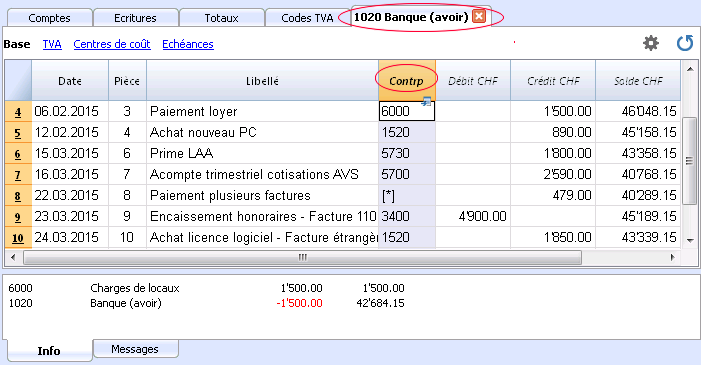Click the Contrp column header

(407, 81)
